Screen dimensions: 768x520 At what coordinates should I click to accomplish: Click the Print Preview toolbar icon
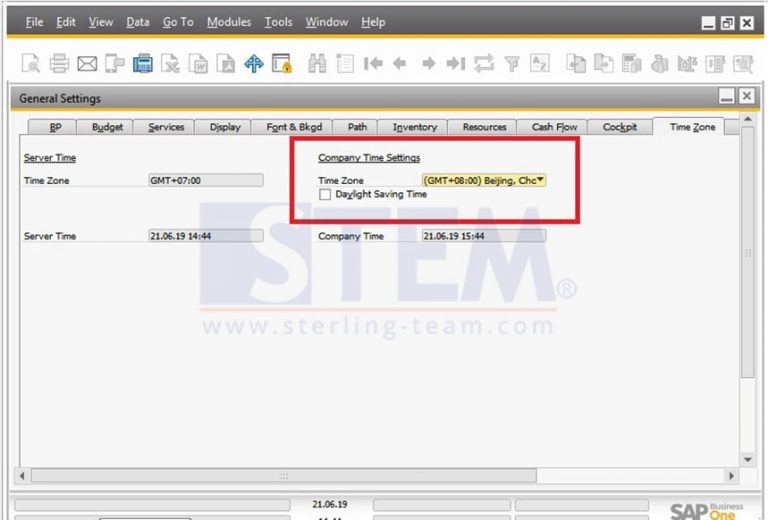tap(31, 64)
